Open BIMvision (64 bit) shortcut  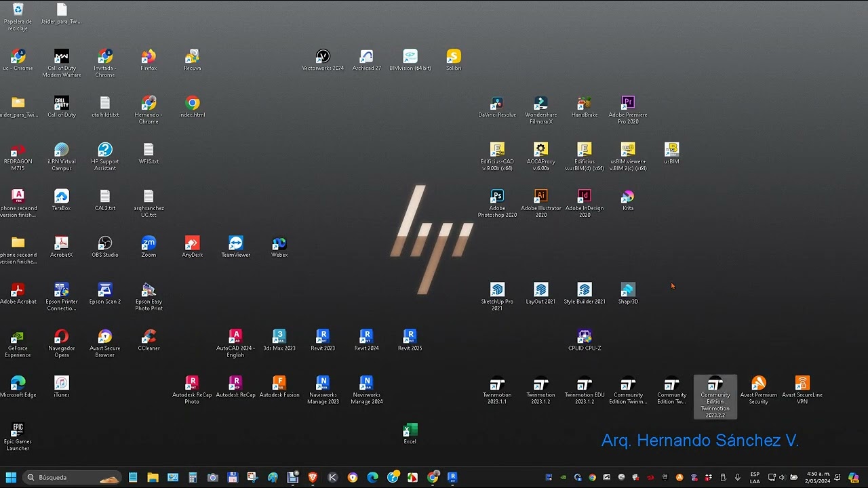tap(410, 60)
